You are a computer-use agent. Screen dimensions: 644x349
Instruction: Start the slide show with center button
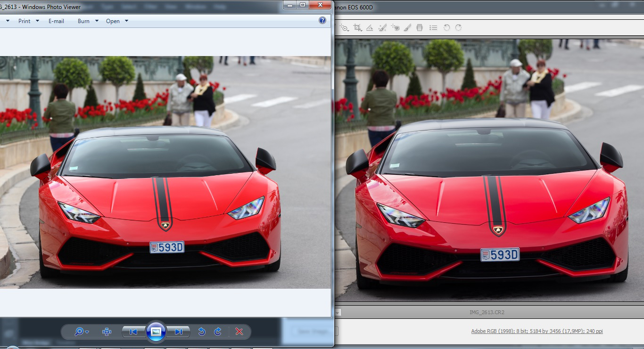pos(156,332)
